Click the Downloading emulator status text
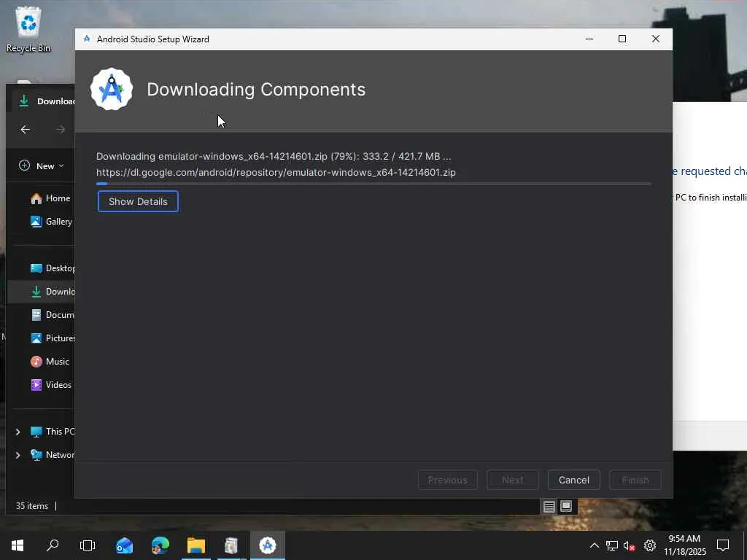The image size is (747, 560). [x=274, y=156]
